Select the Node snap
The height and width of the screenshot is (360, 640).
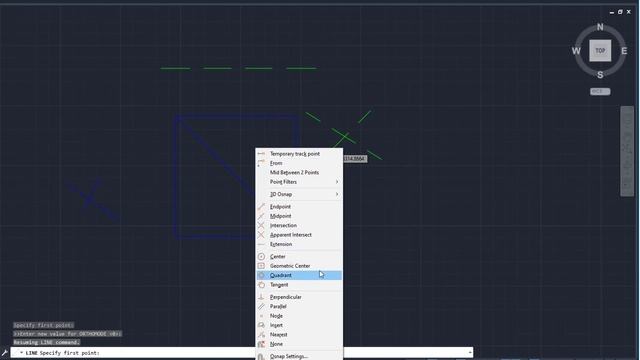(299, 316)
